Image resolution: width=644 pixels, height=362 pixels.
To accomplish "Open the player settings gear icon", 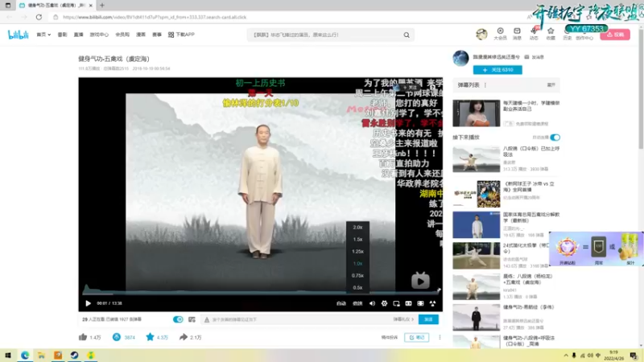I will [385, 303].
